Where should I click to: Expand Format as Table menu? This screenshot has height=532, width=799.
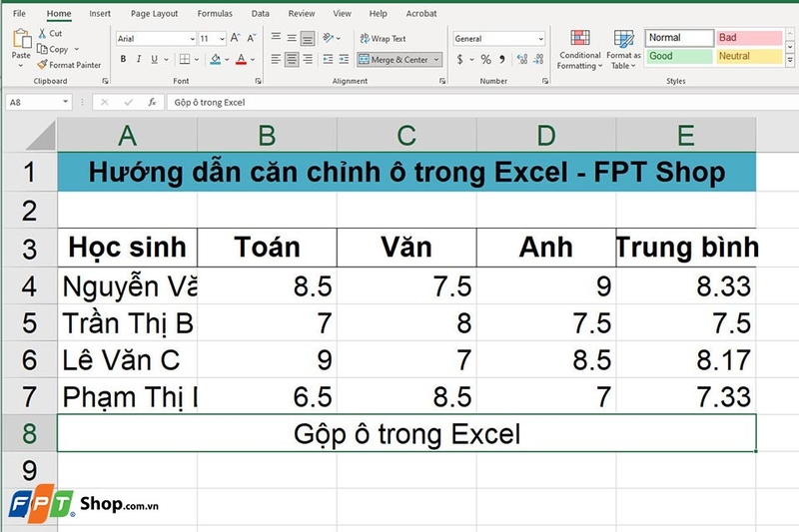click(x=623, y=50)
